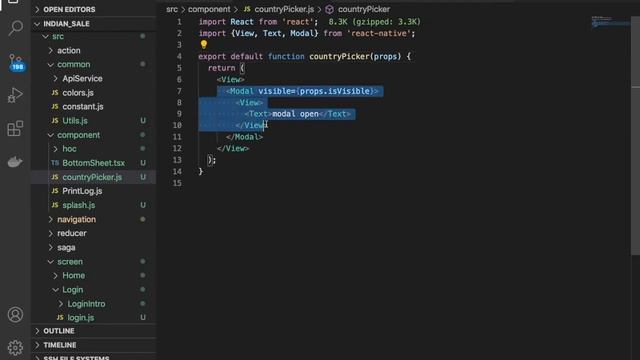Open the Manage gear menu
Image resolution: width=640 pixels, height=360 pixels.
pos(16,347)
